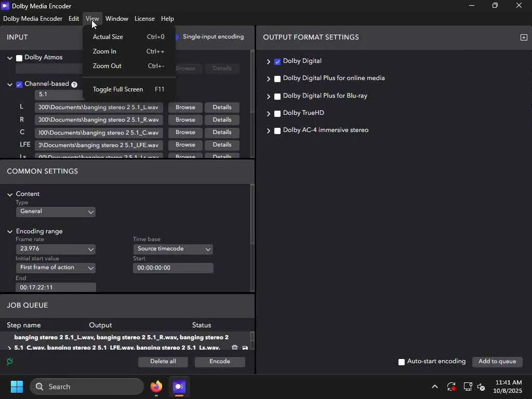View Details for the L channel file
This screenshot has height=399, width=532.
pos(222,107)
